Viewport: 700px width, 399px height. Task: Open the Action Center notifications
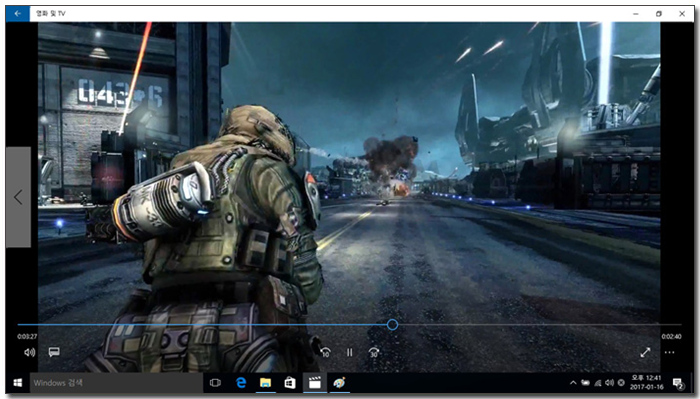pyautogui.click(x=678, y=383)
